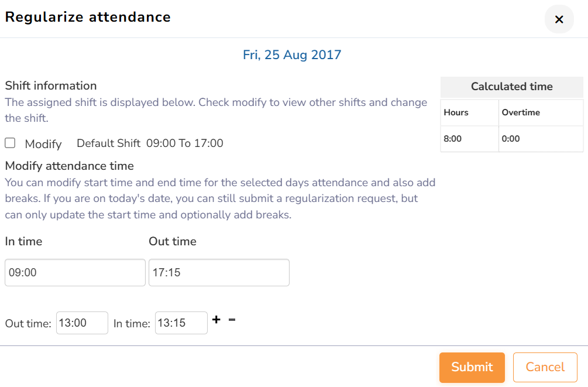The image size is (588, 387).
Task: Click the Hours column header
Action: pyautogui.click(x=456, y=112)
